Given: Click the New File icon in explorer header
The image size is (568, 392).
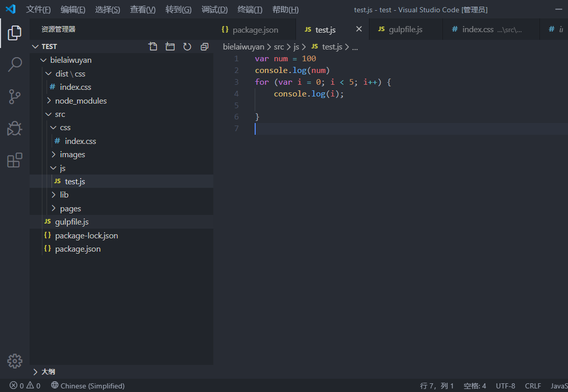Looking at the screenshot, I should click(x=153, y=46).
